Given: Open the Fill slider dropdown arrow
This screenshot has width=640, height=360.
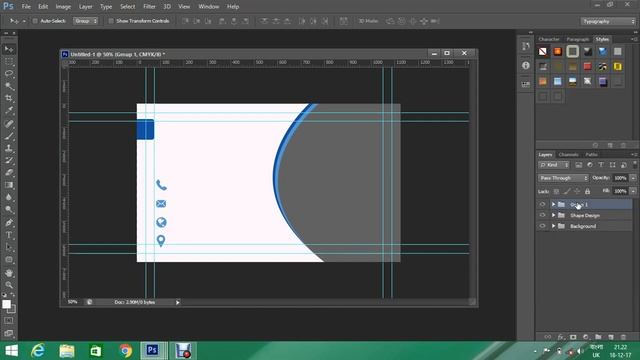Looking at the screenshot, I should point(633,191).
